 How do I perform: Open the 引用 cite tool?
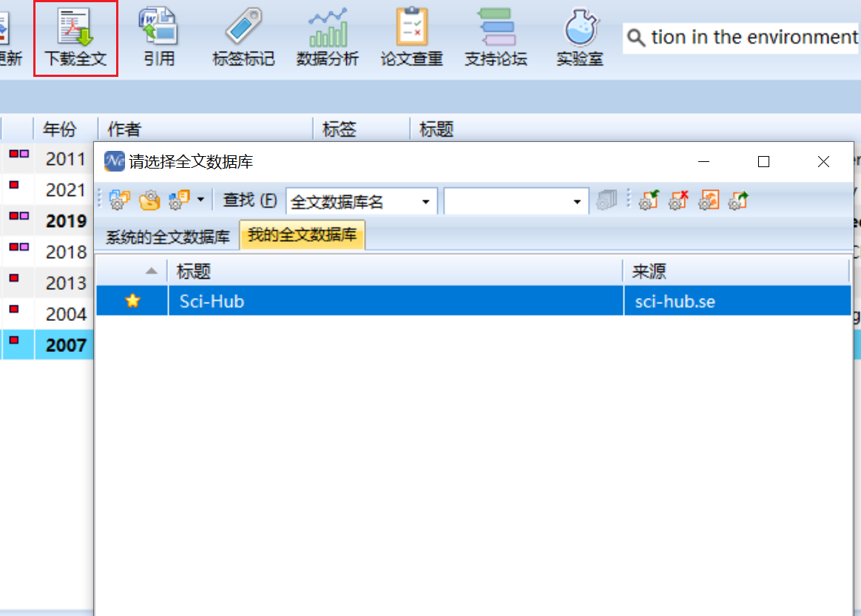click(x=159, y=37)
